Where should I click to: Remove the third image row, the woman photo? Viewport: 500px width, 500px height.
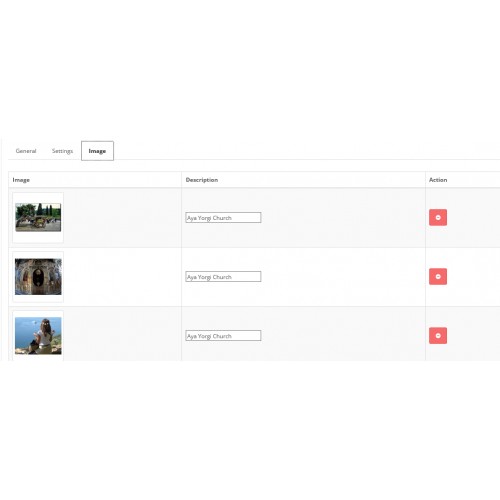[438, 335]
